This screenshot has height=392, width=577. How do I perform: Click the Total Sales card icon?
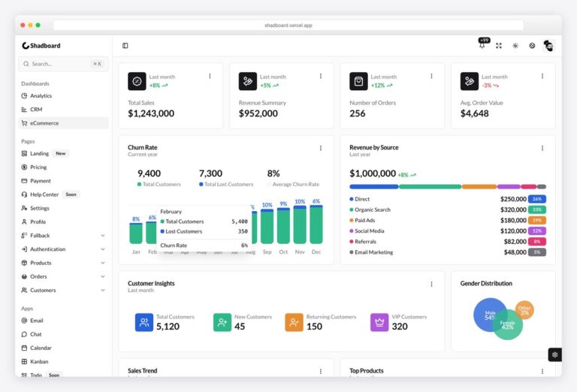pos(137,81)
